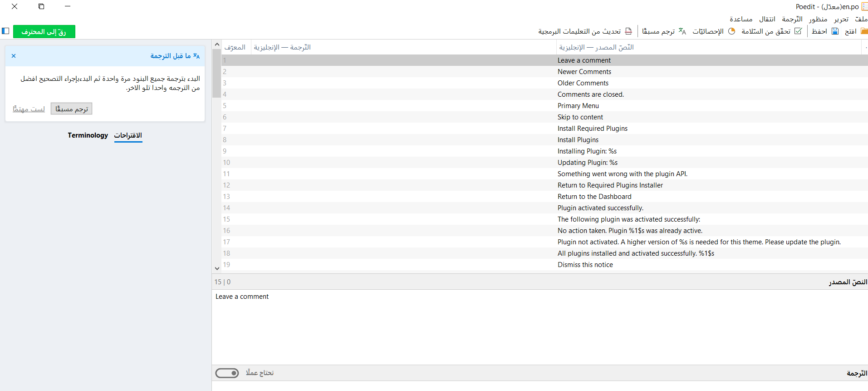
Task: Toggle the sidebar visibility icon
Action: point(6,31)
